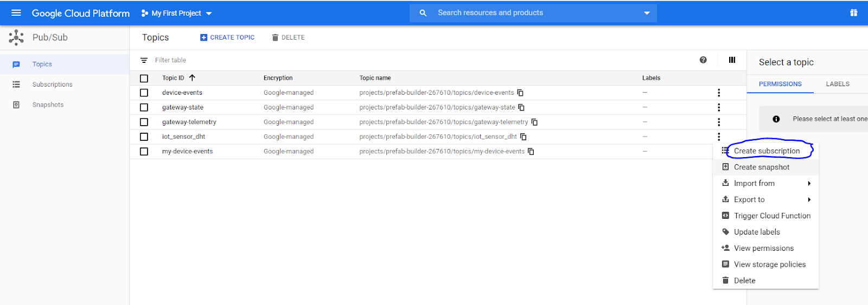Click the DELETE button in the toolbar
The height and width of the screenshot is (305, 868).
pyautogui.click(x=288, y=37)
